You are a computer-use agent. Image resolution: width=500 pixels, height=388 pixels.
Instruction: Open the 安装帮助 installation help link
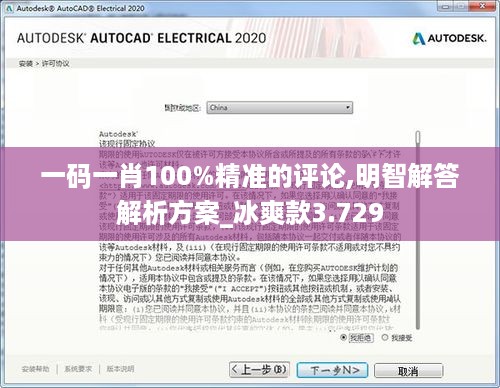[35, 369]
